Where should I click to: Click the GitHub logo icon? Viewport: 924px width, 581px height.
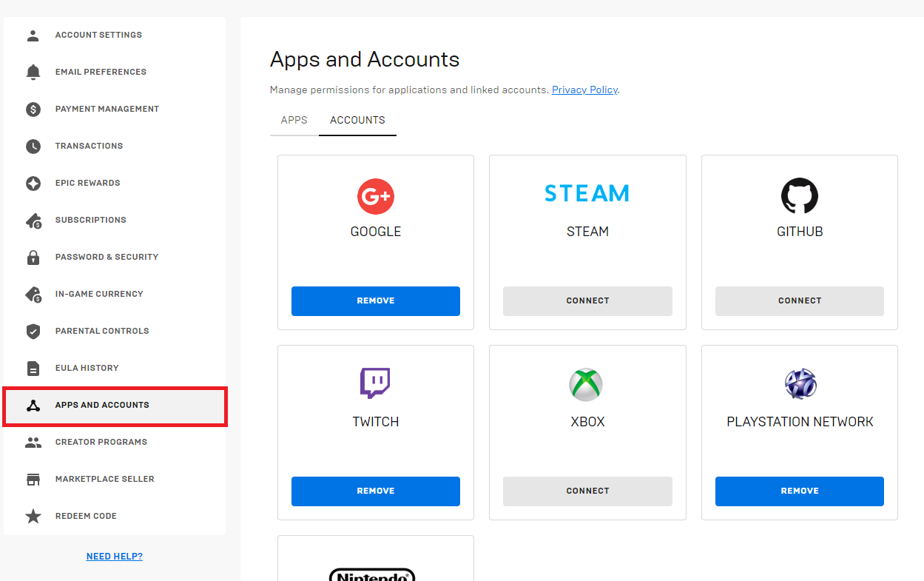pos(799,196)
